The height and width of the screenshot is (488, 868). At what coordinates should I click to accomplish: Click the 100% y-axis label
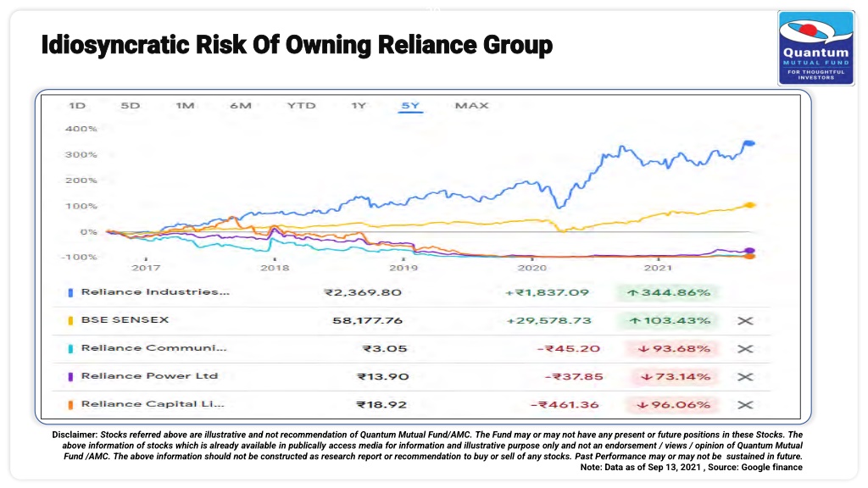coord(81,207)
